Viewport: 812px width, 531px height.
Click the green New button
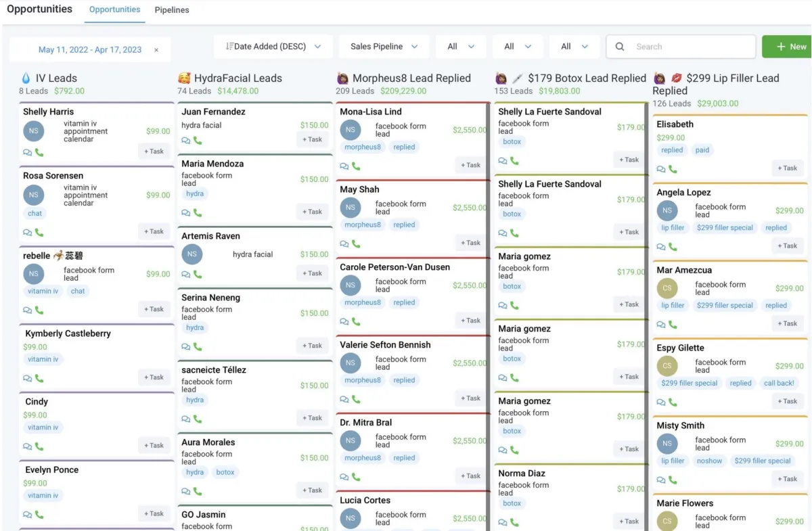click(788, 47)
